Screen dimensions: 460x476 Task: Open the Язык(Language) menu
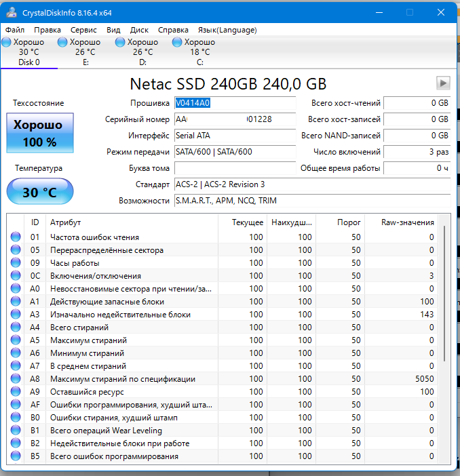[x=227, y=30]
